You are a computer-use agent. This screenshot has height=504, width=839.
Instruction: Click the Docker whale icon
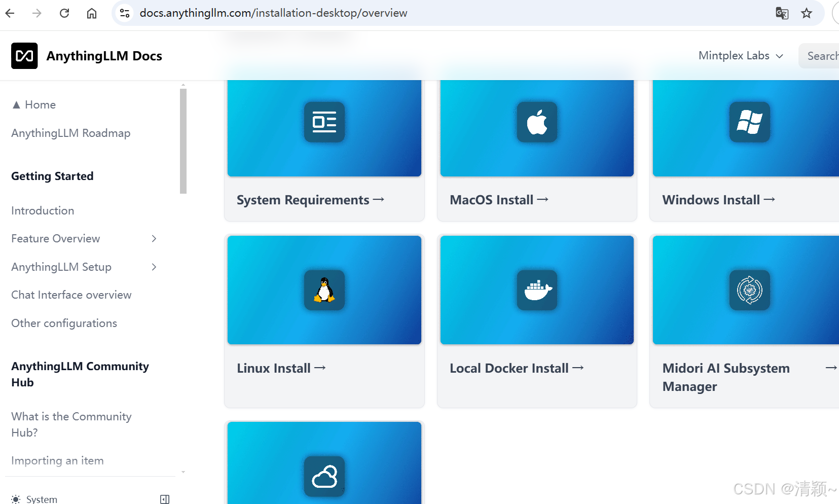tap(537, 290)
